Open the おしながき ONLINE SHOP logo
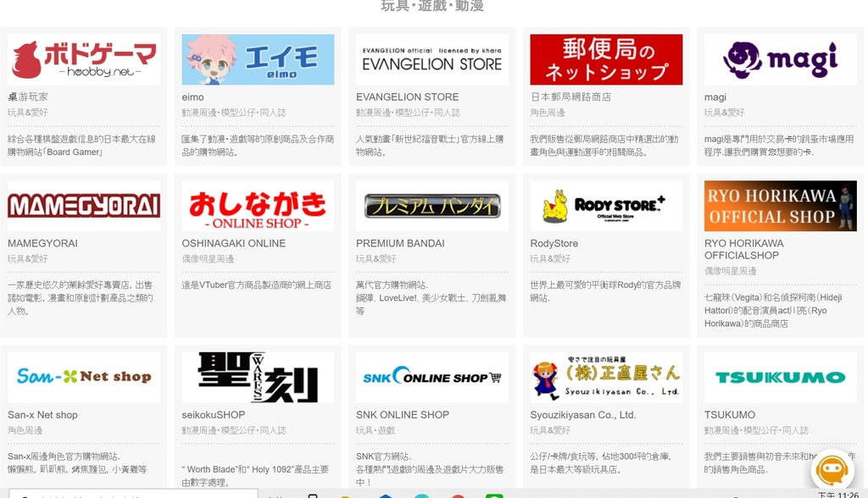The height and width of the screenshot is (498, 868). click(258, 206)
